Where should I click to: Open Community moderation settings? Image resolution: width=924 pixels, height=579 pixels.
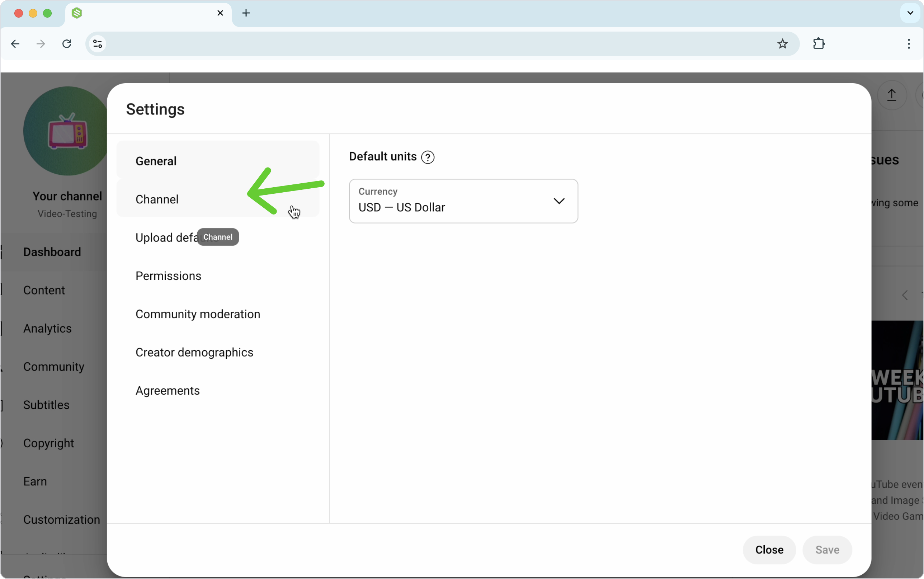(198, 314)
